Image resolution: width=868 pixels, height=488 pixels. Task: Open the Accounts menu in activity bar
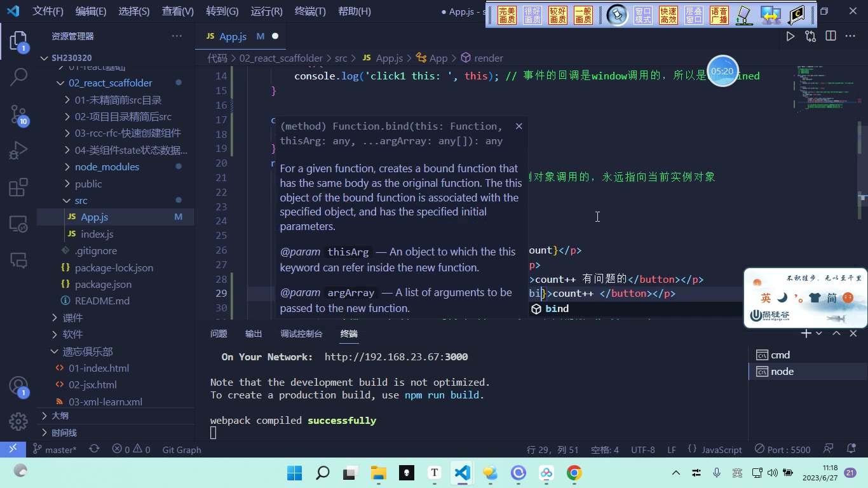18,386
